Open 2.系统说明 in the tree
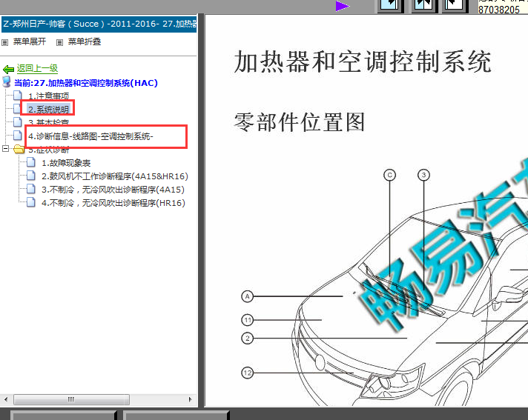 click(48, 110)
